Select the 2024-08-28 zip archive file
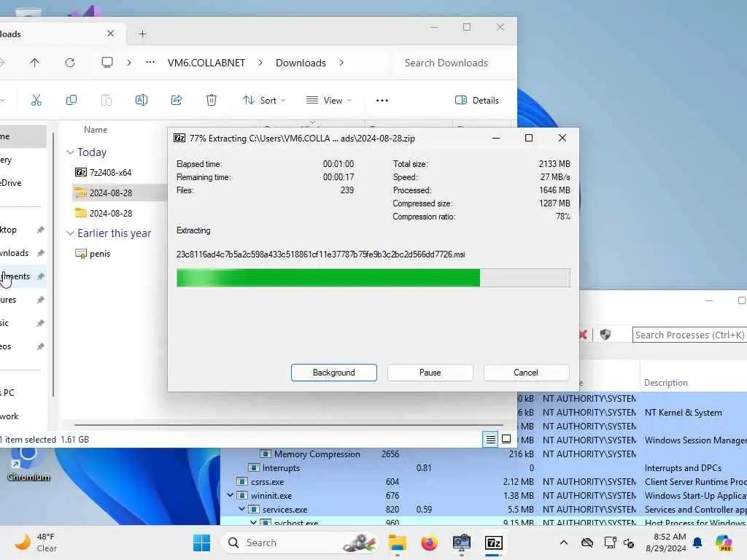The height and width of the screenshot is (560, 747). click(104, 192)
